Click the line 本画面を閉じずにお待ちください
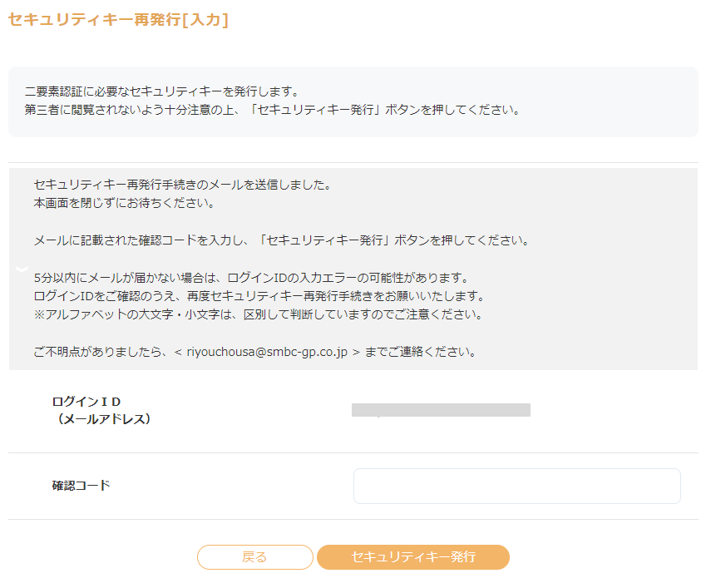The image size is (706, 588). tap(125, 203)
